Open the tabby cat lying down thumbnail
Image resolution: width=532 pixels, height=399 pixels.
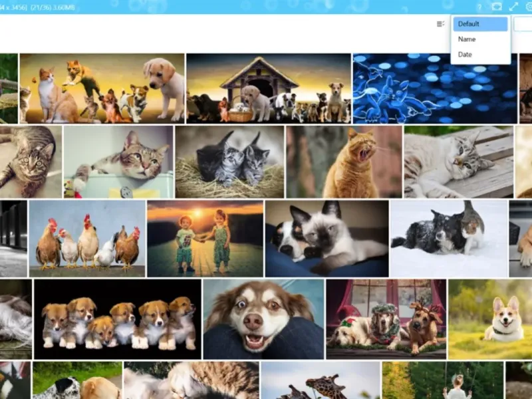coord(31,162)
